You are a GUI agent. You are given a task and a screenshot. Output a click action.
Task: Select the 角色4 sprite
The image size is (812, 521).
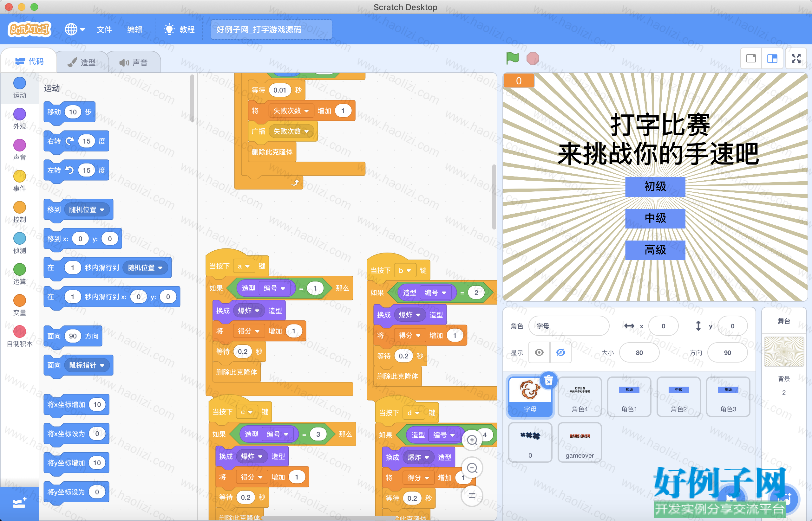point(580,396)
